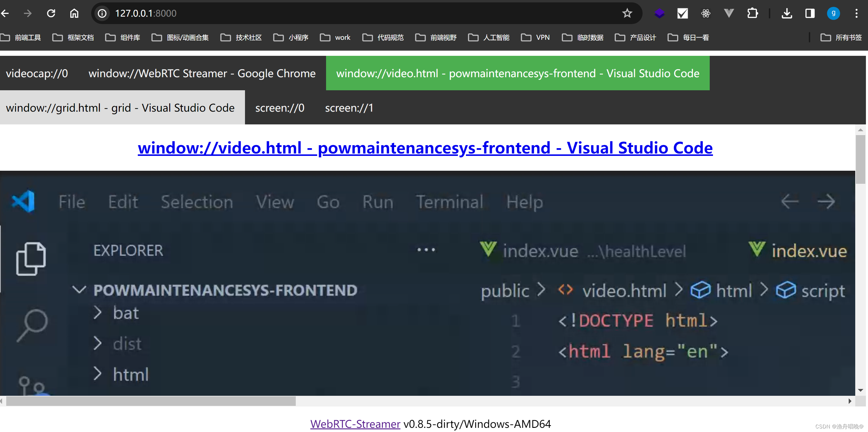
Task: Switch to the screen://0 stream
Action: [279, 108]
